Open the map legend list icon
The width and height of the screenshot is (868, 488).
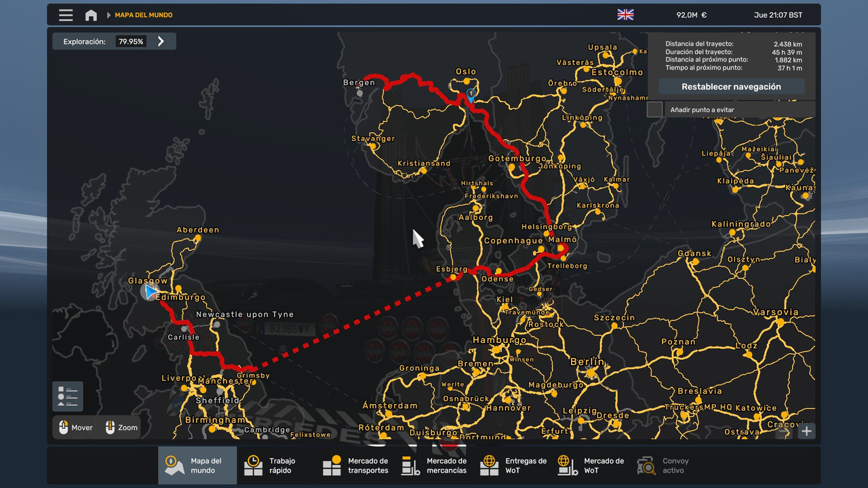click(x=68, y=396)
